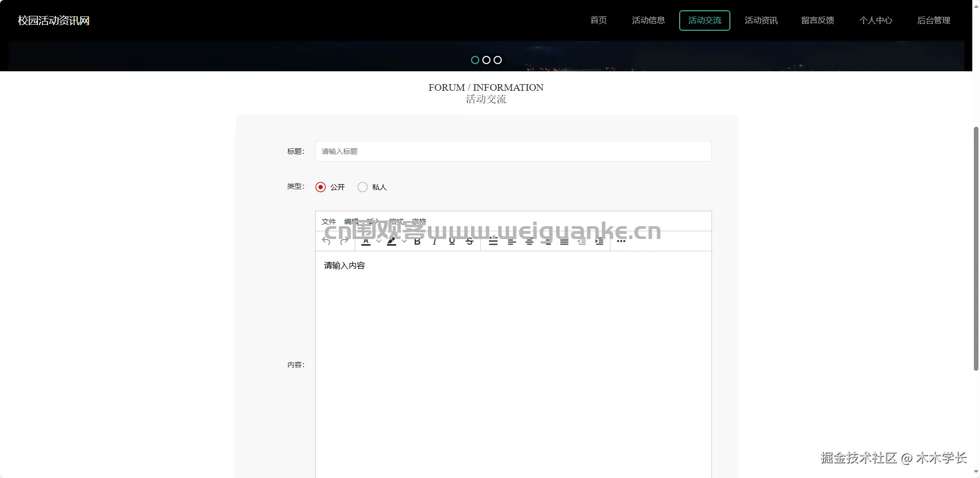The height and width of the screenshot is (478, 980).
Task: Click the Redo icon in the editor toolbar
Action: tap(343, 241)
